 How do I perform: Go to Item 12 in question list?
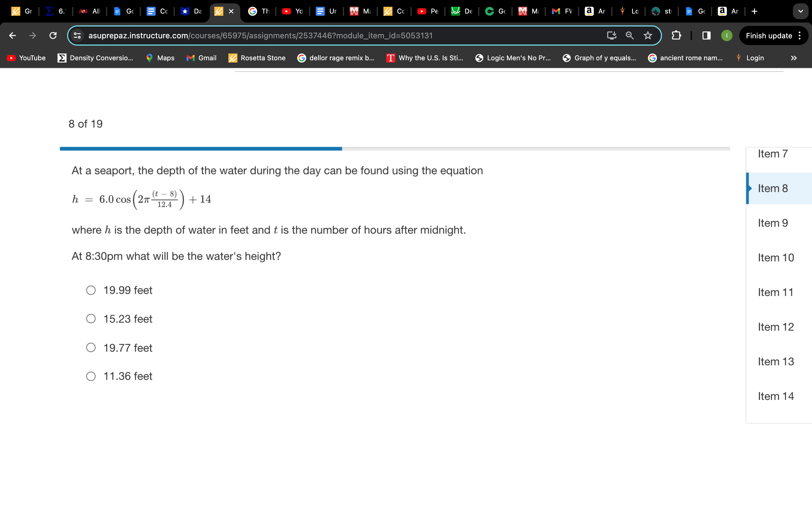(776, 327)
